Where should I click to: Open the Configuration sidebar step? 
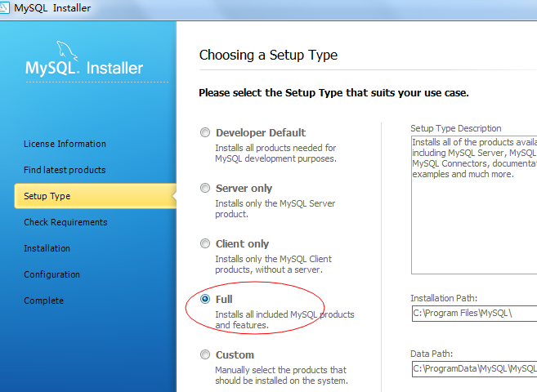pos(51,274)
